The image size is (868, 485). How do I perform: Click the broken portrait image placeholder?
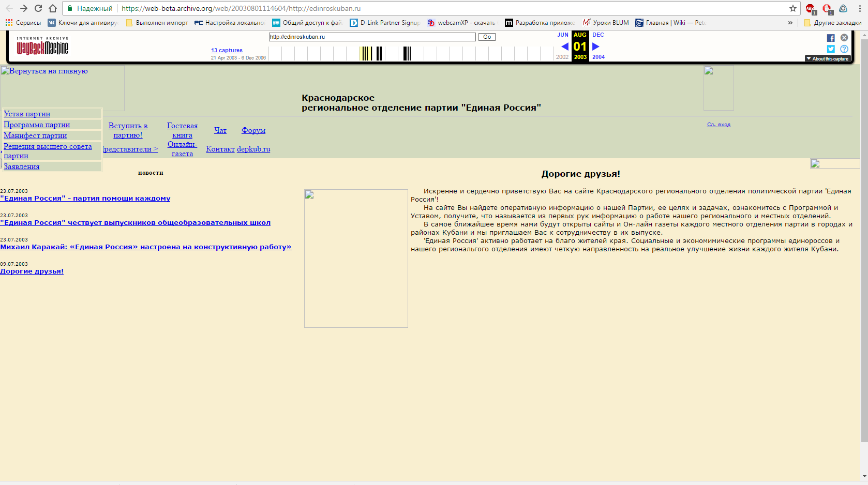[x=356, y=259]
